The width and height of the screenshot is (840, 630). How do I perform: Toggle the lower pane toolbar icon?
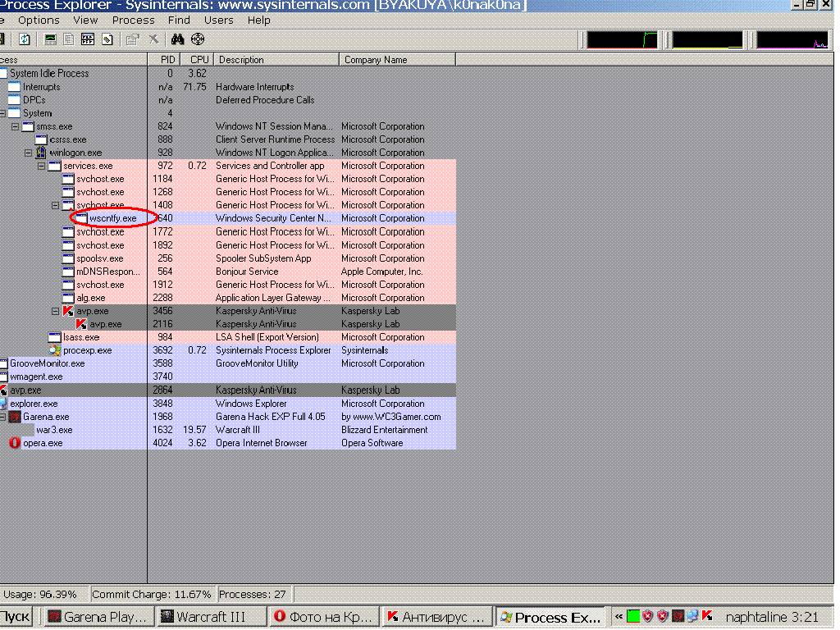pos(87,39)
